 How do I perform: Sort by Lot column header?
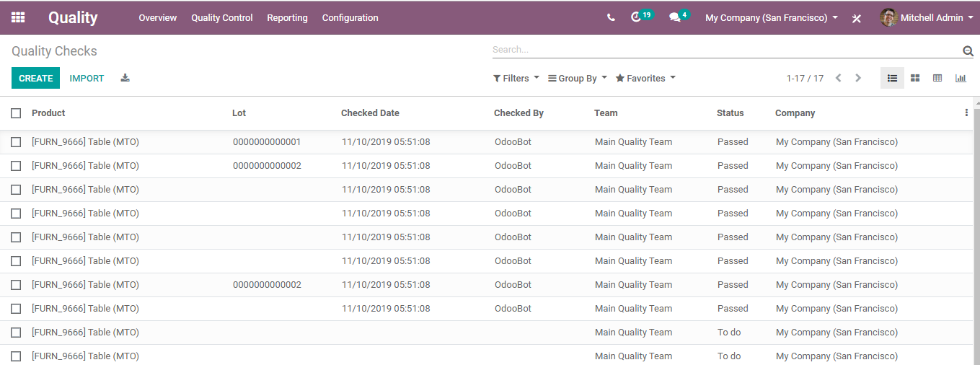[x=239, y=113]
